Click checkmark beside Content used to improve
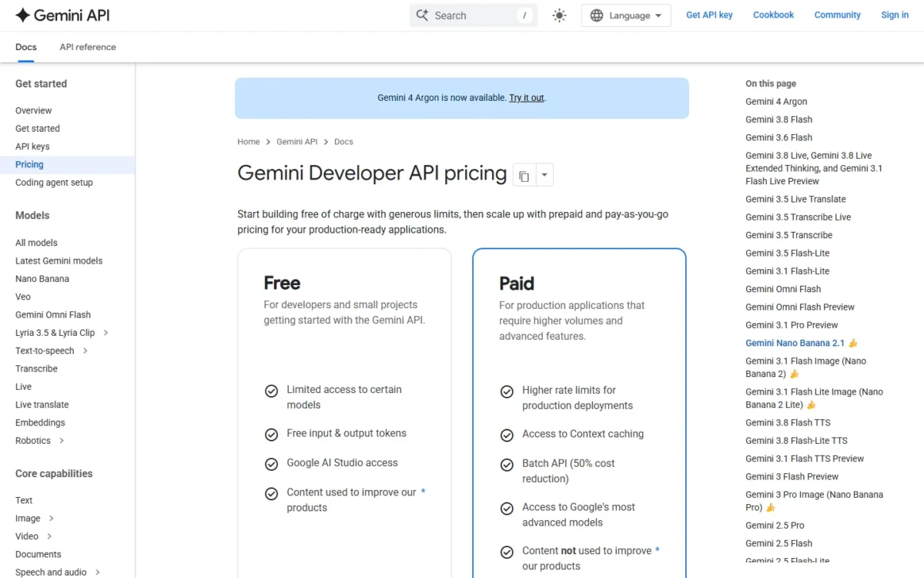This screenshot has width=924, height=578. 271,493
